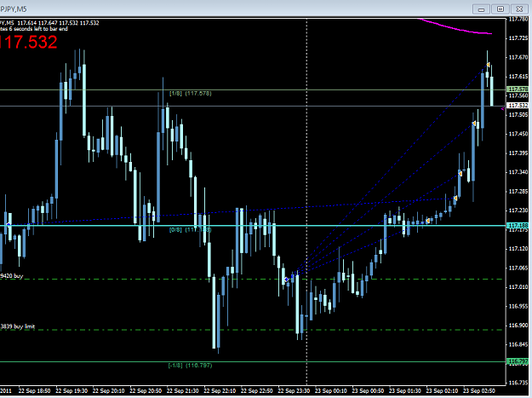Select the [1/8] (117.578) level label
The height and width of the screenshot is (398, 532).
click(x=191, y=93)
